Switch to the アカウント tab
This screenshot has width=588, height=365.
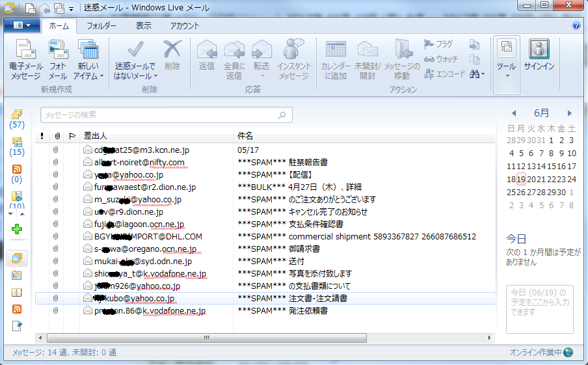[185, 26]
